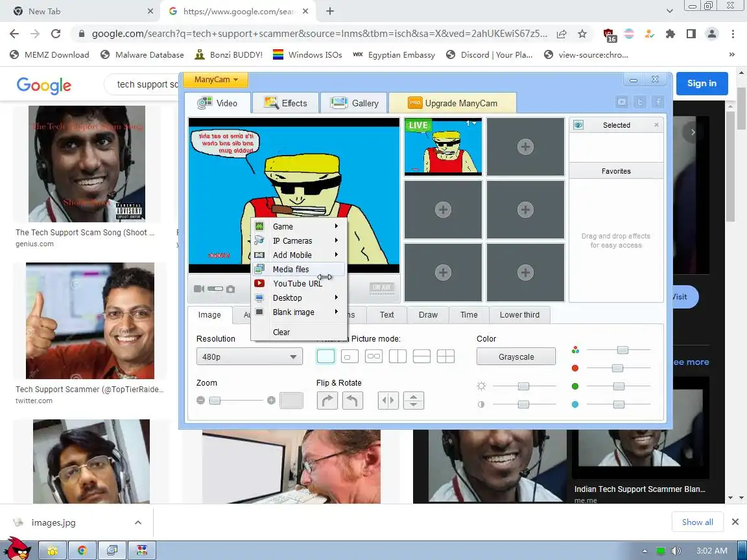Click MEMZ Download bookmark
747x560 pixels.
pos(49,54)
